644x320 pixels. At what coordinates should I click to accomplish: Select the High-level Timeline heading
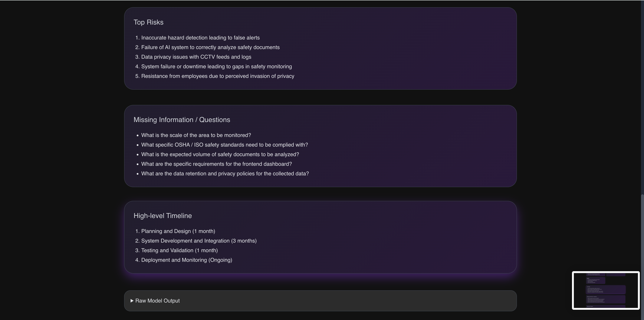[163, 216]
